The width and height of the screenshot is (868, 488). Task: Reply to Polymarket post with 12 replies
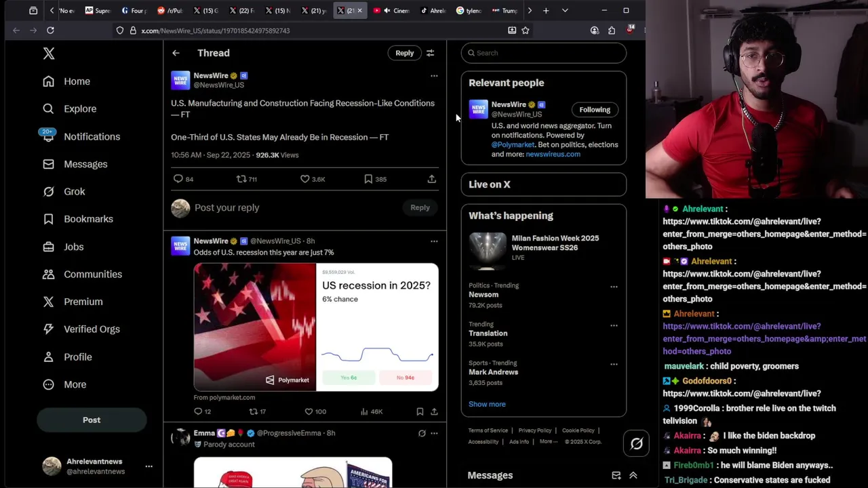tap(198, 411)
